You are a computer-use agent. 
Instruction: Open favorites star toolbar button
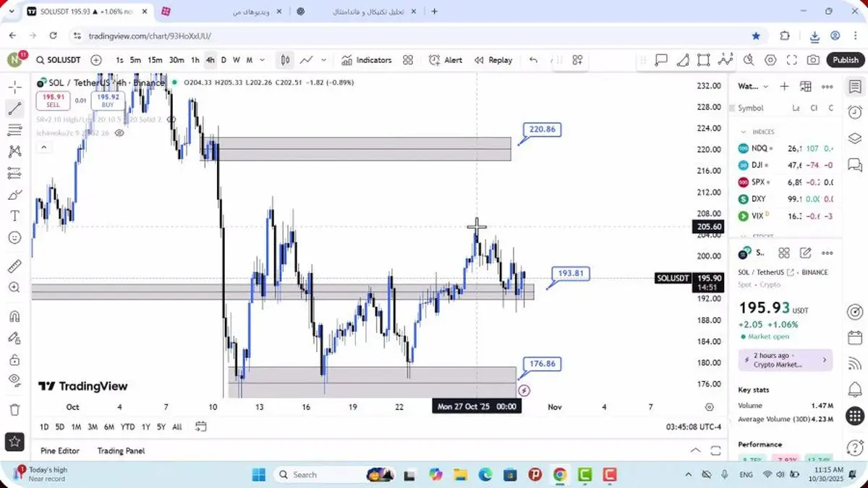pyautogui.click(x=14, y=441)
